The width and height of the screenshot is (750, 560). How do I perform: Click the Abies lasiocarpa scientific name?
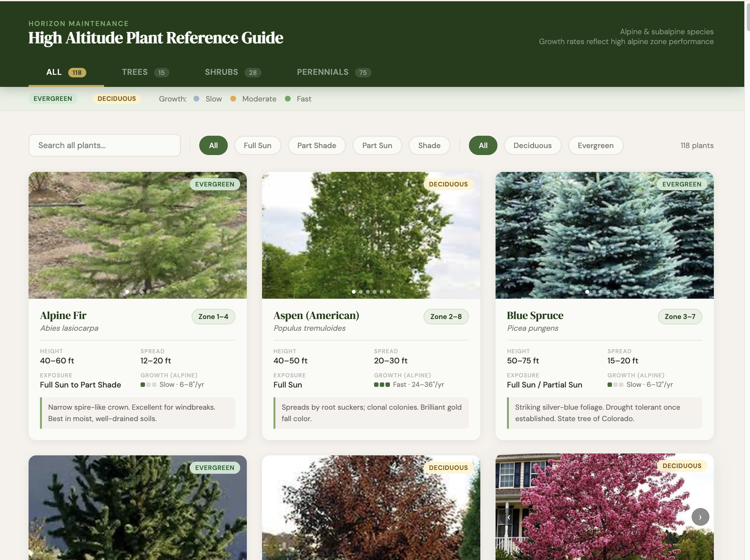coord(69,328)
